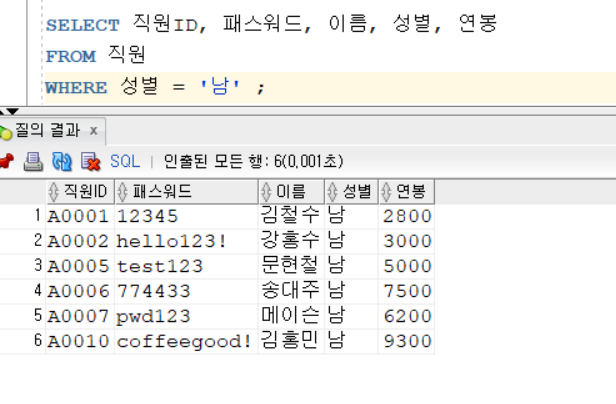This screenshot has height=404, width=616.
Task: Pin the query result tab
Action: [6, 162]
